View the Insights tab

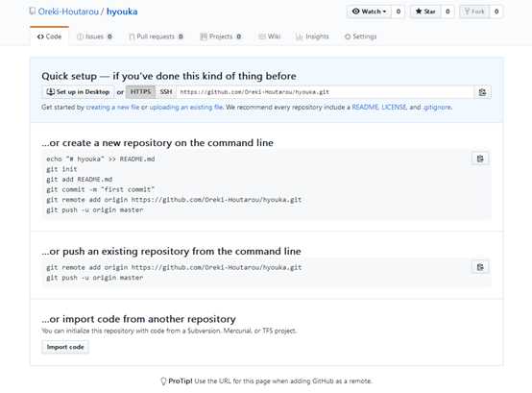[312, 37]
